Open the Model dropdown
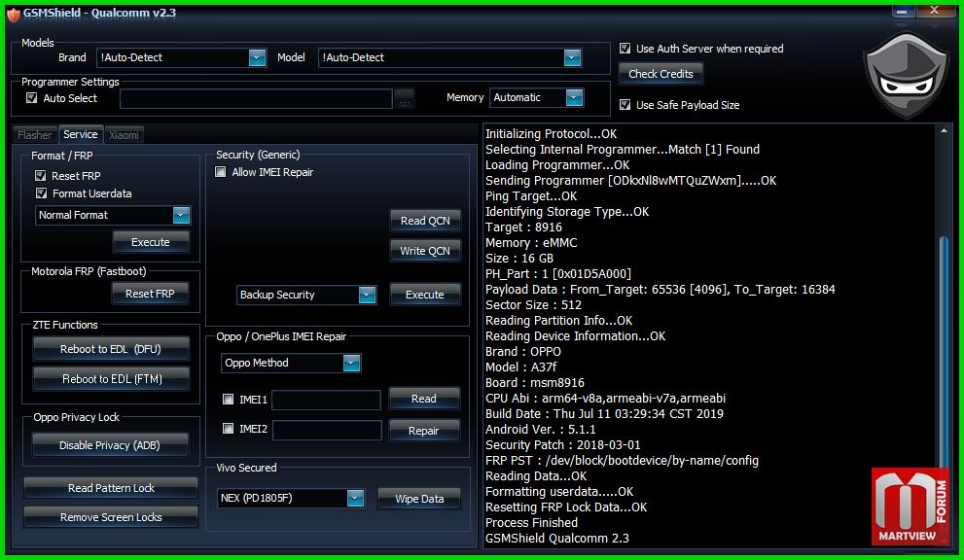 tap(572, 57)
